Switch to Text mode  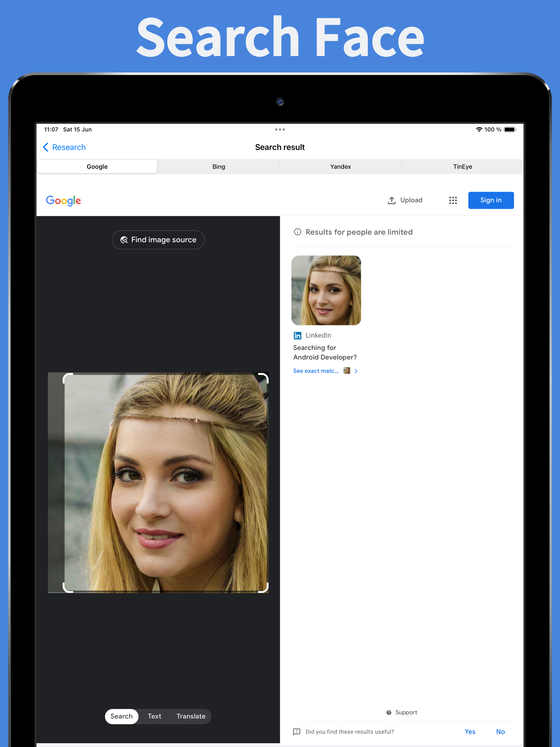pyautogui.click(x=154, y=716)
